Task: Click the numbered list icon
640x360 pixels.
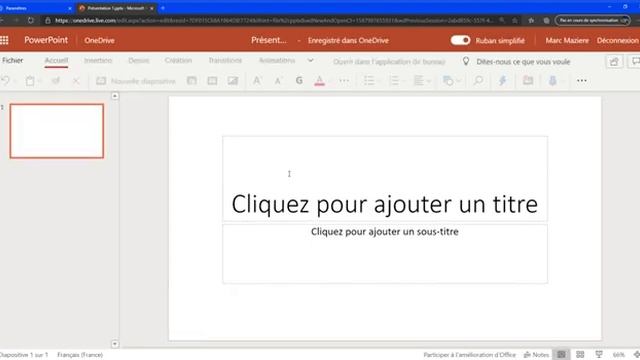Action: 394,81
